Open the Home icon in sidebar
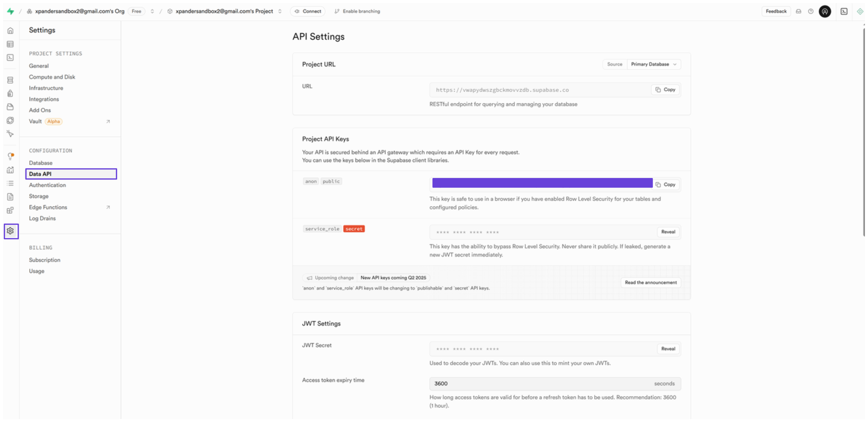Image resolution: width=868 pixels, height=422 pixels. tap(10, 31)
